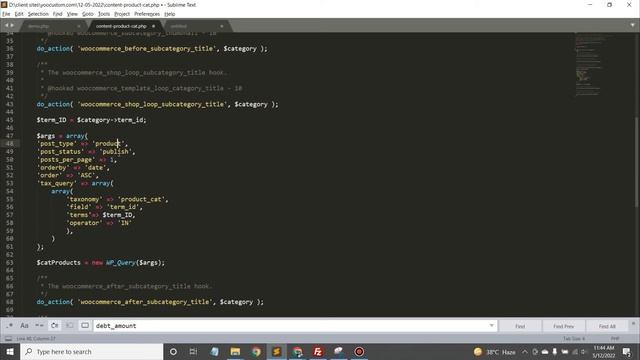This screenshot has width=640, height=360.
Task: Open the View menu
Action: click(x=72, y=14)
